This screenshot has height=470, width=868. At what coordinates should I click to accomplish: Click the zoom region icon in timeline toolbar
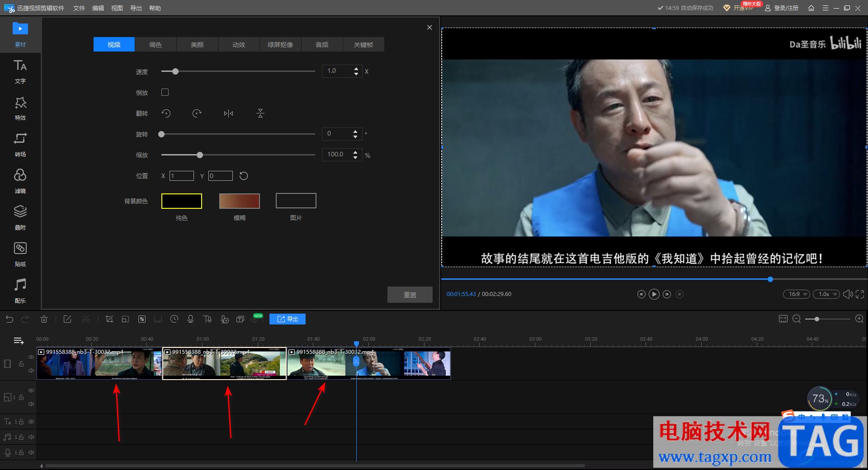tap(125, 319)
